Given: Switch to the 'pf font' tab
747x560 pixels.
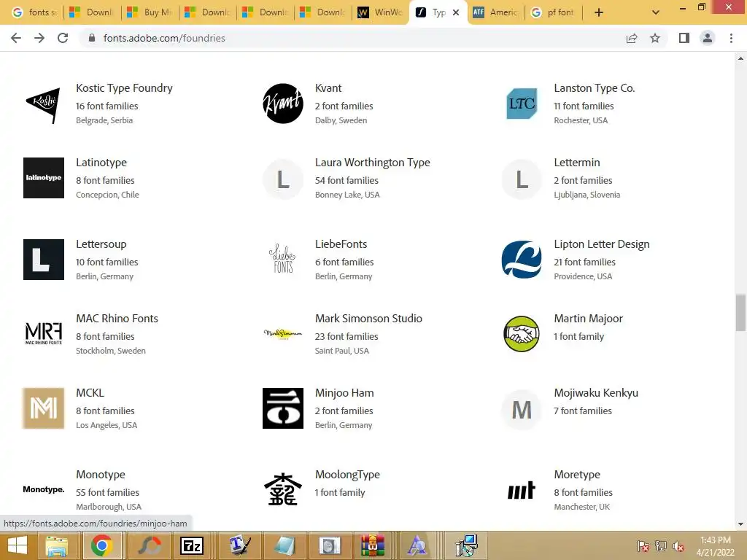Looking at the screenshot, I should tap(553, 12).
